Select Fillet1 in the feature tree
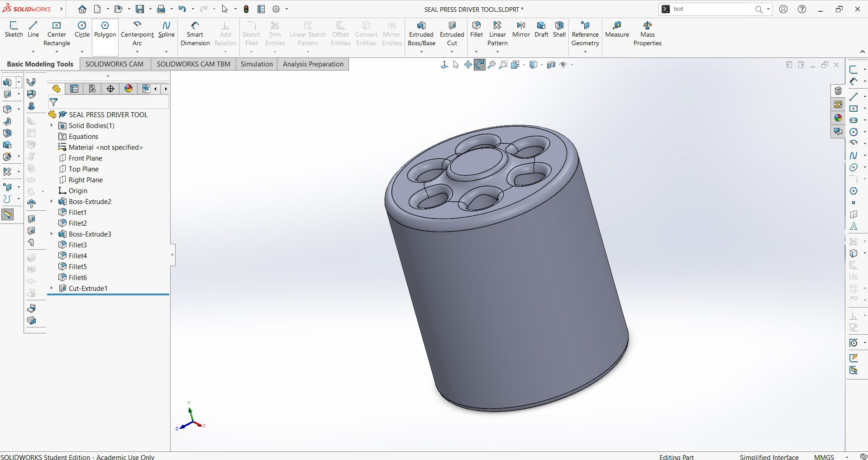 point(77,212)
